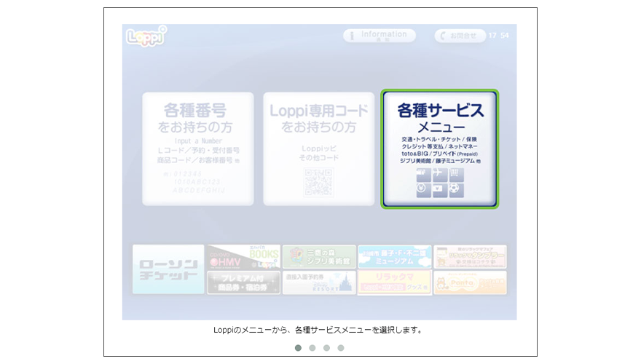Click the '交通・トラベル・チケット / 保険' line

(439, 139)
